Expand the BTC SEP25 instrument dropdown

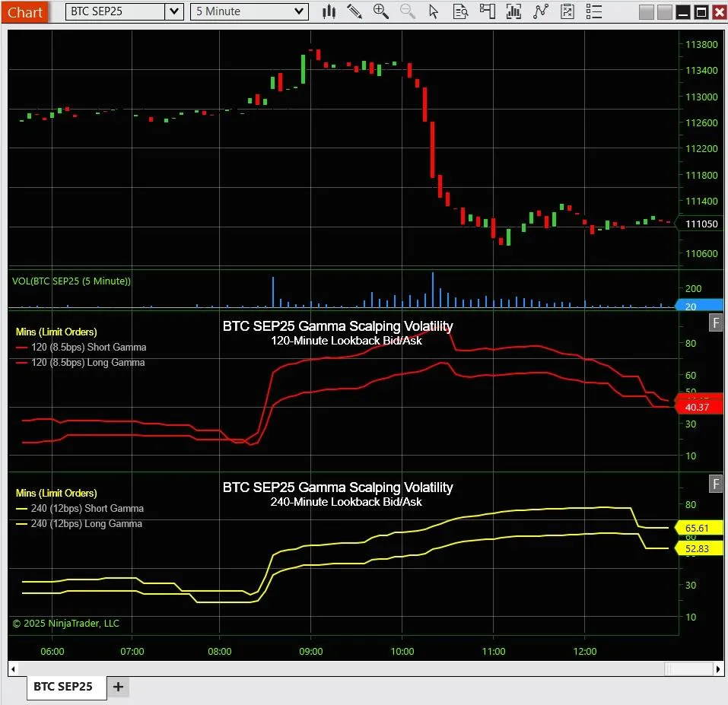tap(174, 11)
